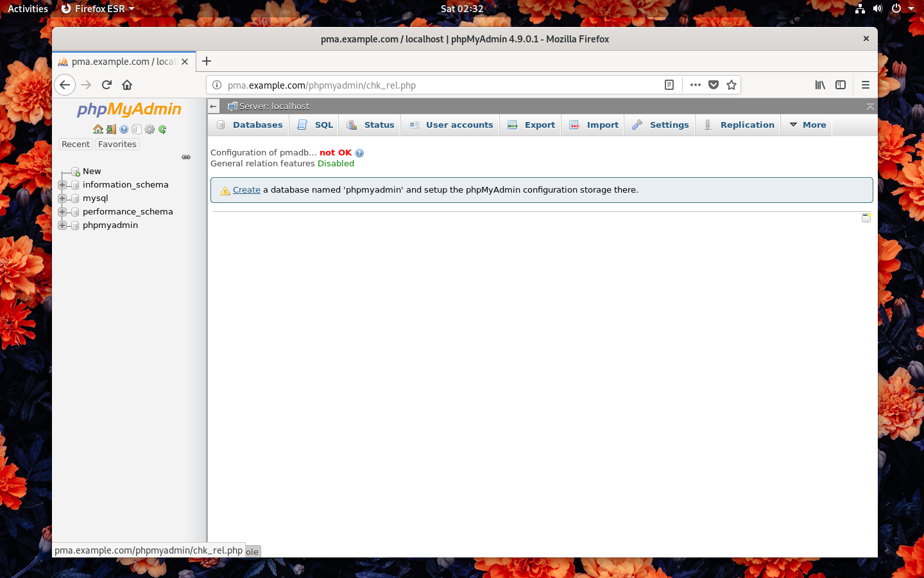
Task: Go to phpMyAdmin home via house icon
Action: coord(98,129)
